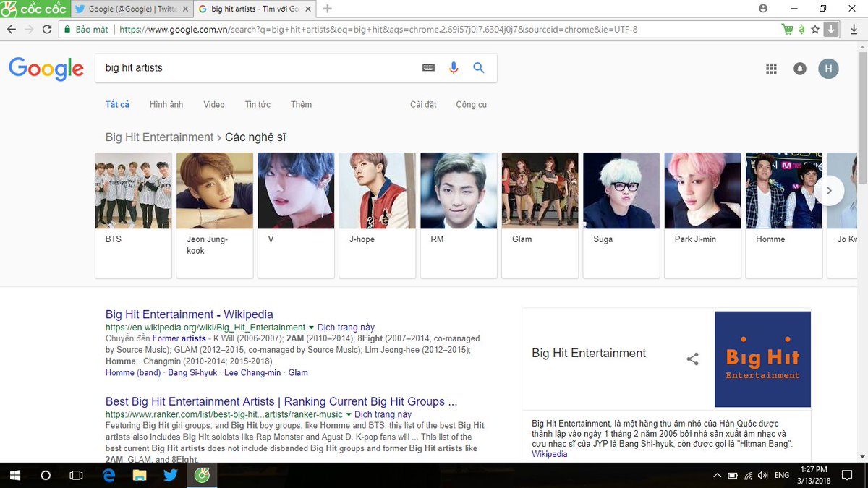Viewport: 868px width, 488px height.
Task: Select the Glam group card
Action: pyautogui.click(x=540, y=215)
